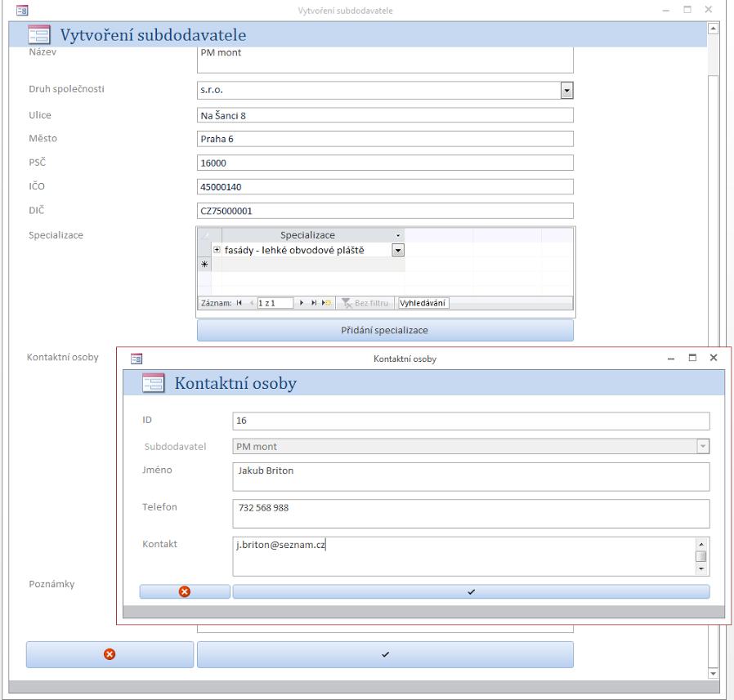Click the record number box 1 z 1
734x700 pixels.
(275, 303)
